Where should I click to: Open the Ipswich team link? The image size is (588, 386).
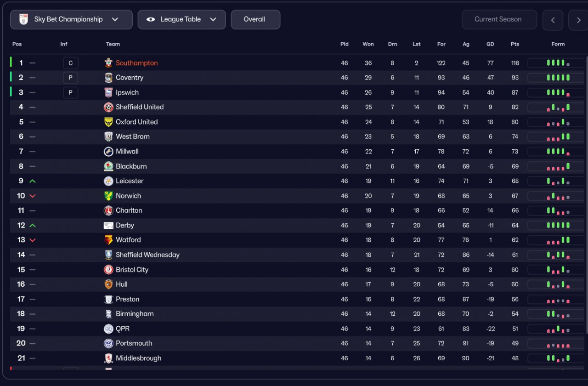(x=127, y=92)
